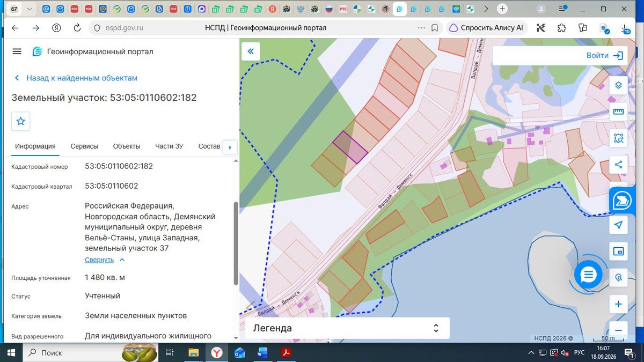Open the Yandex home button in the toolbar
This screenshot has width=644, height=362.
56,28
